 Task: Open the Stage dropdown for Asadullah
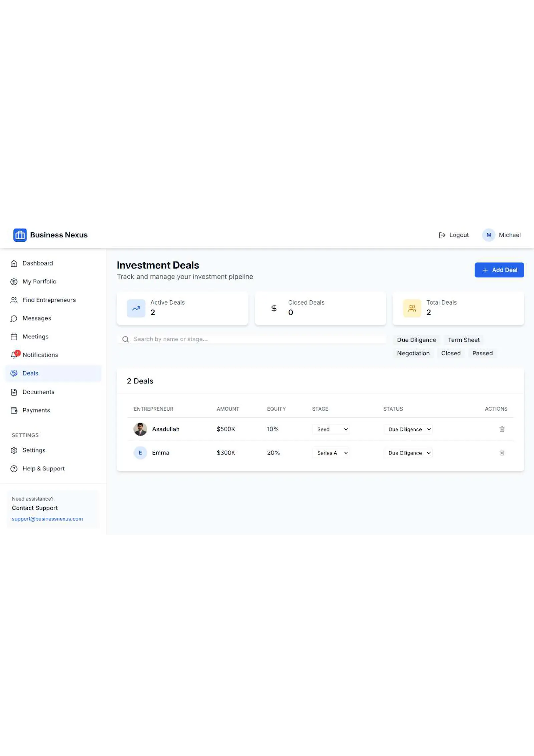(x=331, y=429)
